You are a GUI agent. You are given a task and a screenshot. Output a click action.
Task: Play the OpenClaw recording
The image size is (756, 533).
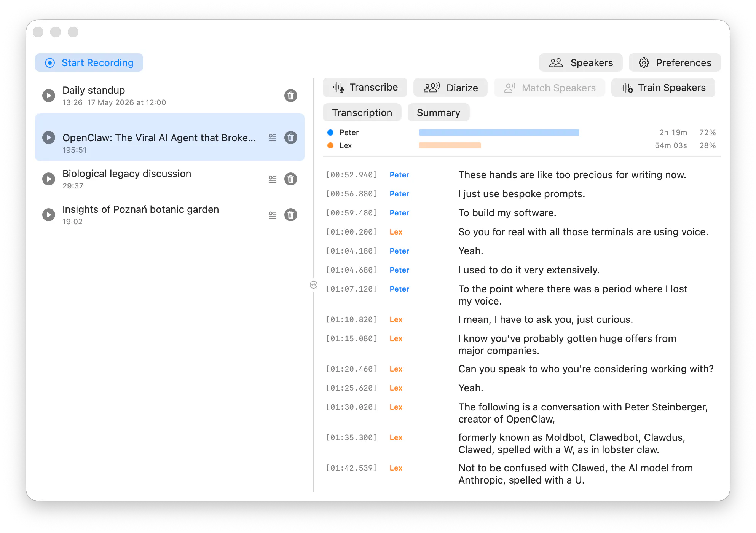click(48, 137)
